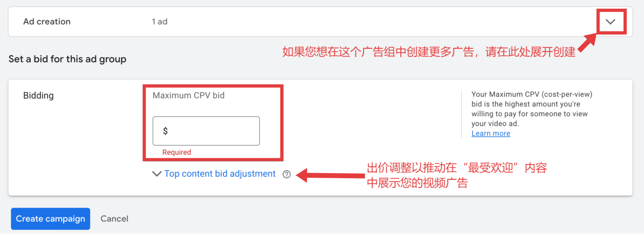Submit with the Create campaign button
Viewport: 644px width, 234px height.
[x=51, y=219]
